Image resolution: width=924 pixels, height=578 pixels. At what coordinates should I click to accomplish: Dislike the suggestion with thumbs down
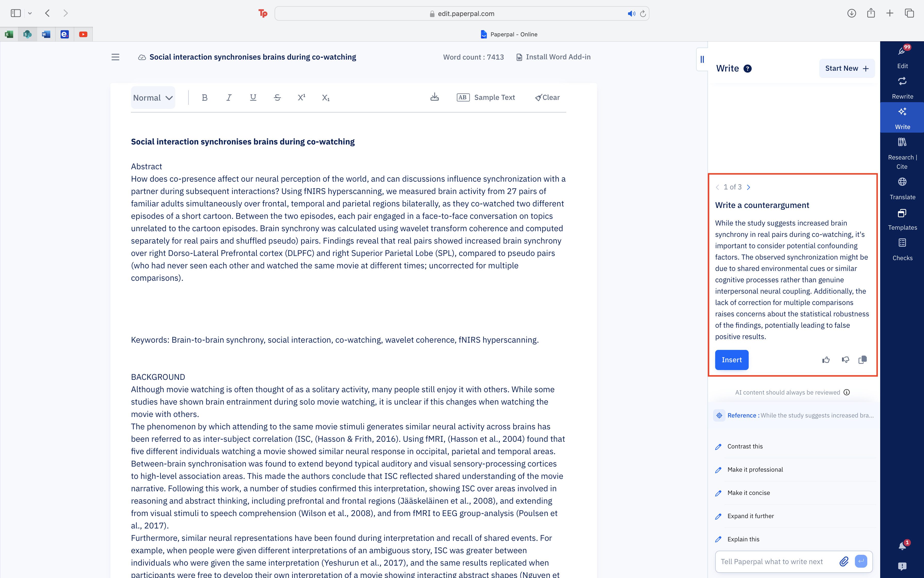845,360
